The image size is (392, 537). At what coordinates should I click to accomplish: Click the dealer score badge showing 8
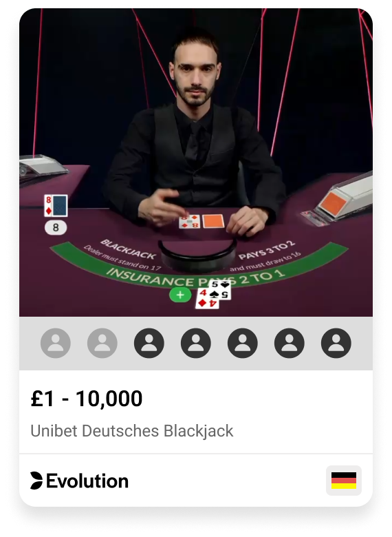56,228
